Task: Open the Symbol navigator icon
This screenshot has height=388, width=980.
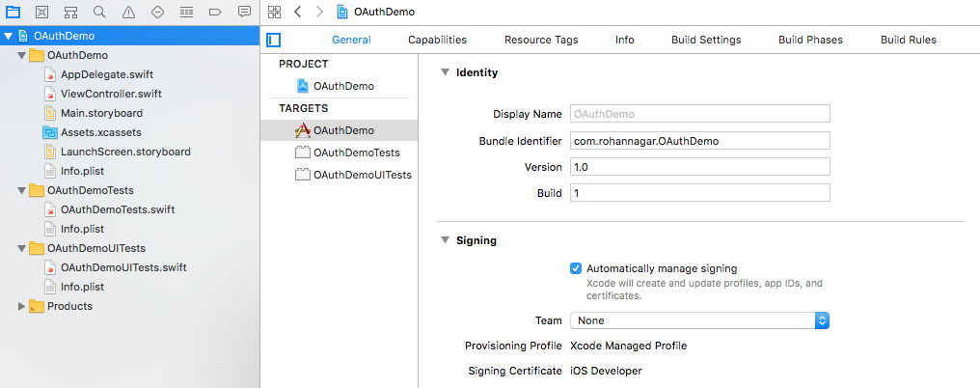Action: coord(70,12)
